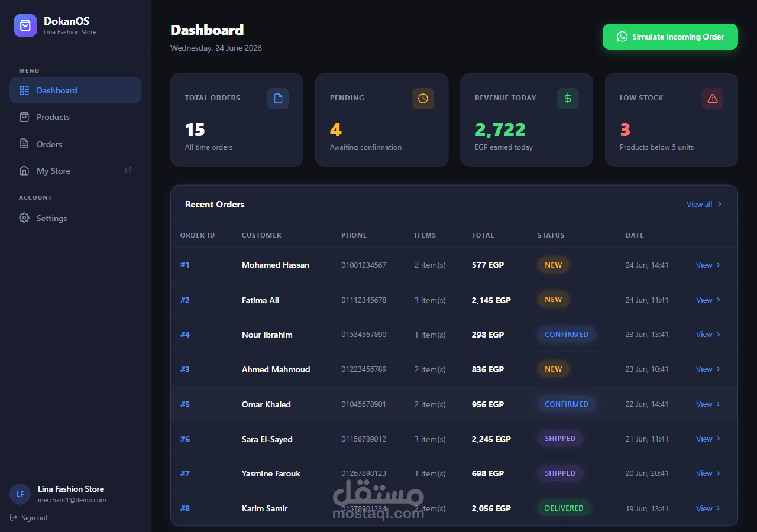757x532 pixels.
Task: Click phone number 01001234567
Action: click(x=364, y=265)
